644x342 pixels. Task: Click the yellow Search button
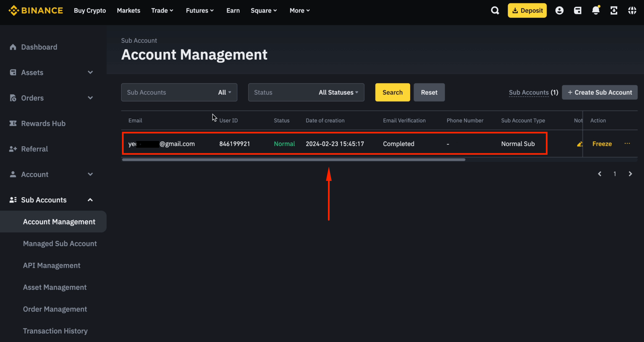click(x=392, y=92)
